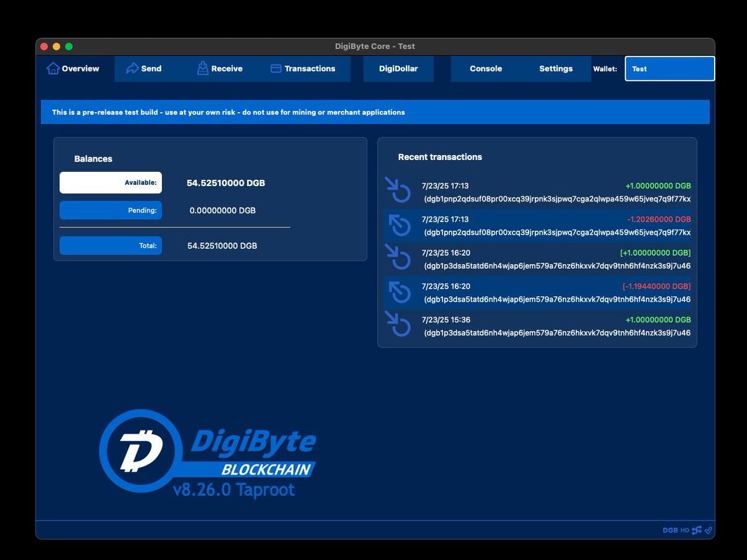The height and width of the screenshot is (560, 747).
Task: Select the available 54.52510000 DGB amount
Action: coord(226,183)
